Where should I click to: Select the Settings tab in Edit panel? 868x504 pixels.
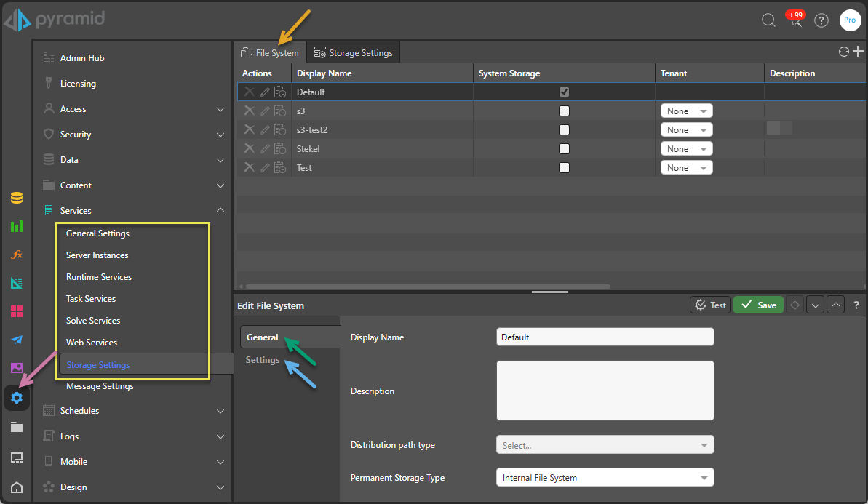coord(263,360)
